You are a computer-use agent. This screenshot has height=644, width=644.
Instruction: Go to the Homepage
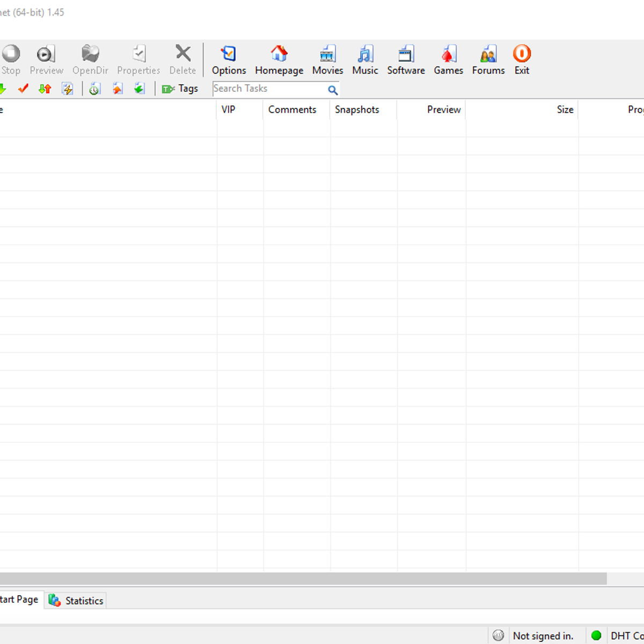[279, 60]
